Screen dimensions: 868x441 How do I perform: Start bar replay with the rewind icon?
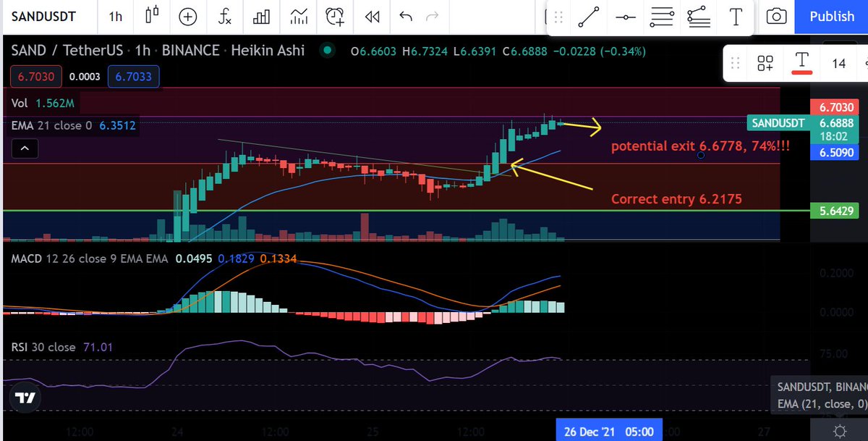pos(372,16)
